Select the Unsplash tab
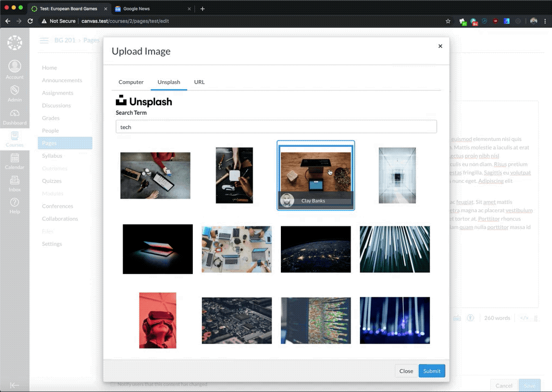The height and width of the screenshot is (392, 552). [x=169, y=82]
